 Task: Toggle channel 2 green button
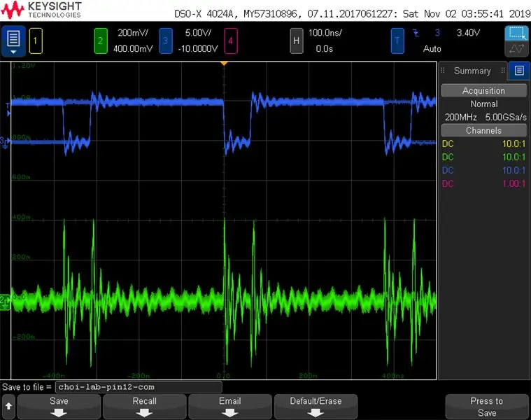tap(101, 41)
